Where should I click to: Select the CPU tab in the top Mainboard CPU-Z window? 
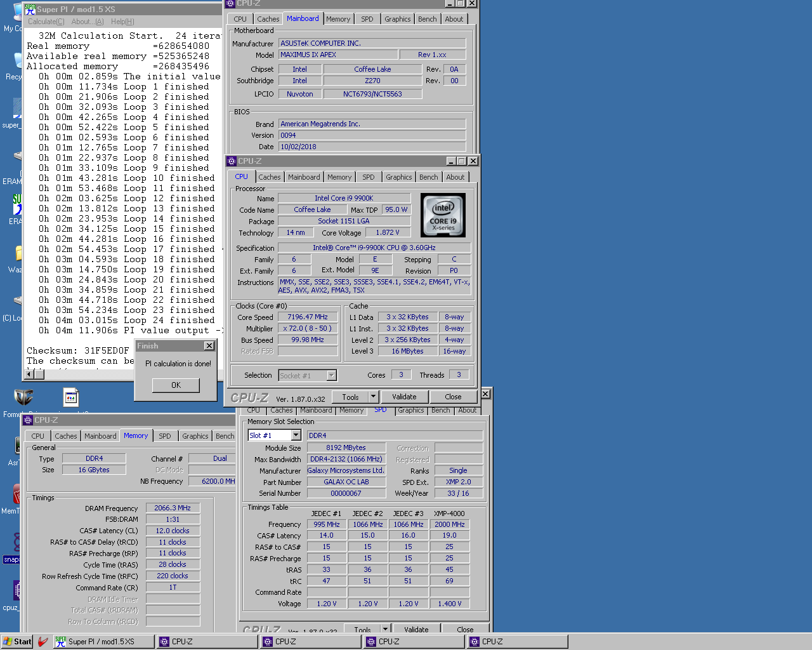click(x=240, y=19)
